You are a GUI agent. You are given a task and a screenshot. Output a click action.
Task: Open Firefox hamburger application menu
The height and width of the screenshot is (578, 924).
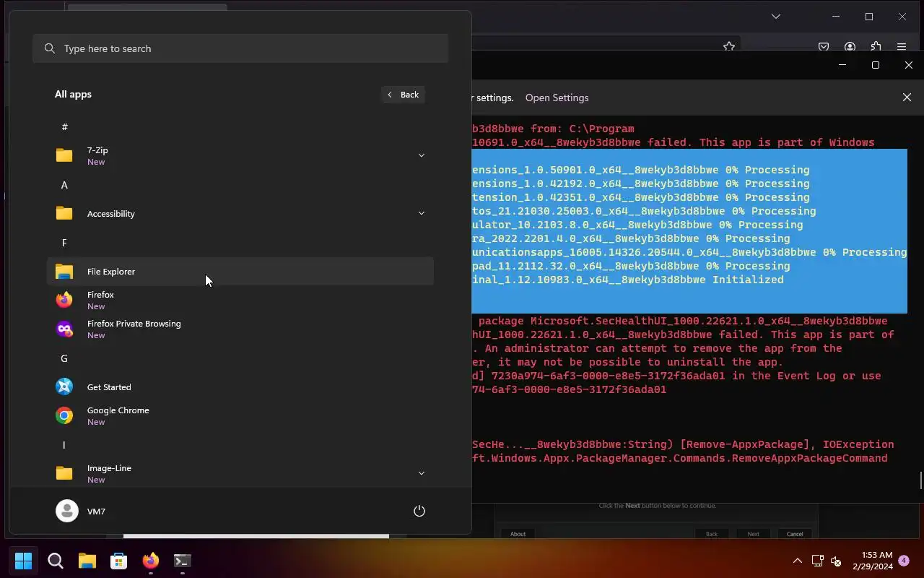tap(902, 46)
